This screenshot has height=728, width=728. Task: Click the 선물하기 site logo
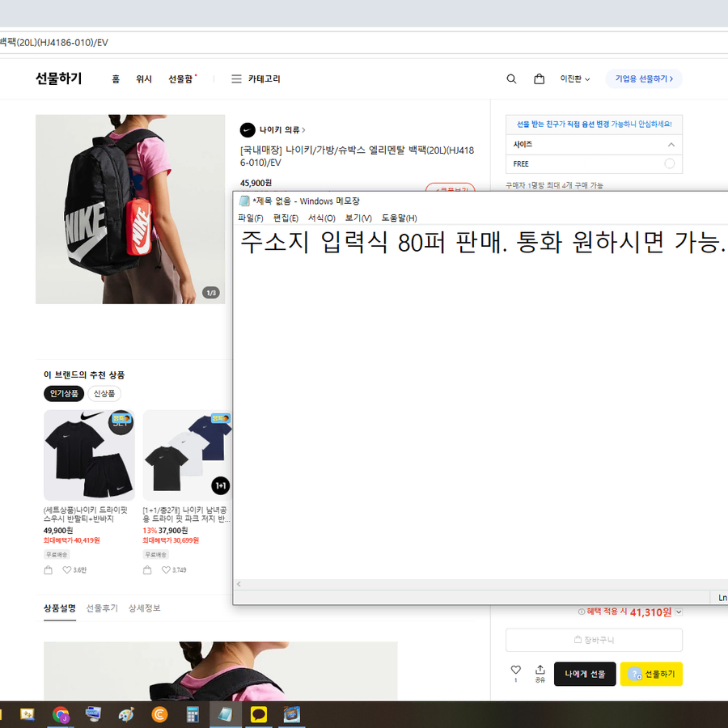[x=58, y=78]
